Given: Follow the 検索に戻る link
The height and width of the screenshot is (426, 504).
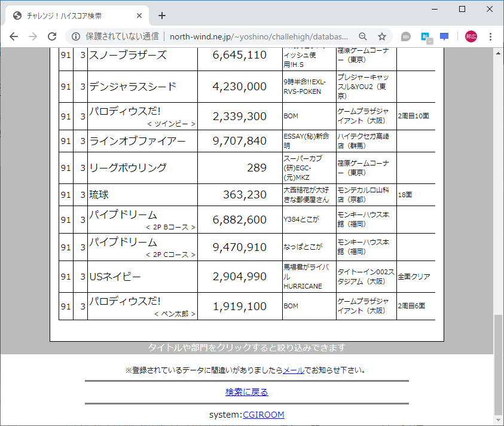Looking at the screenshot, I should [246, 391].
